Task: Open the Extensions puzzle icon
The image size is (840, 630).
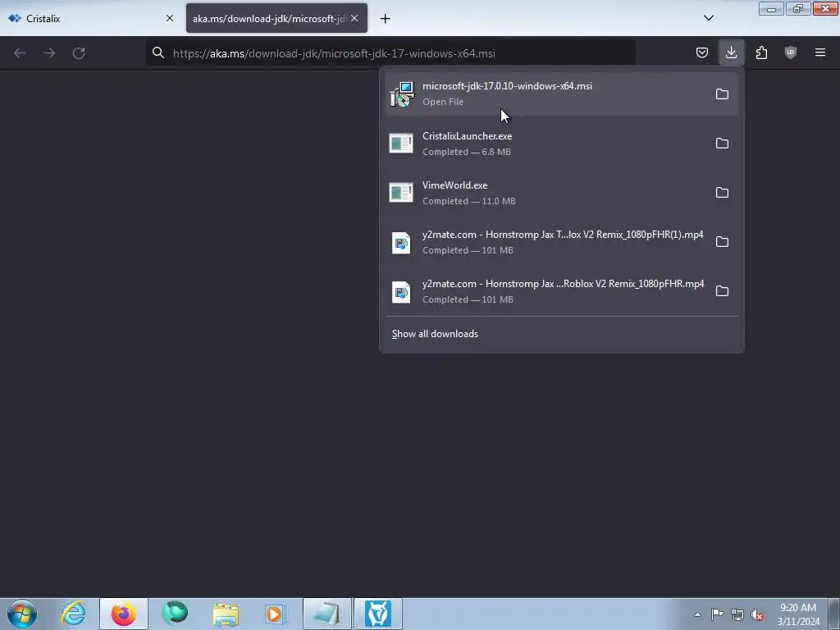Action: 761,52
